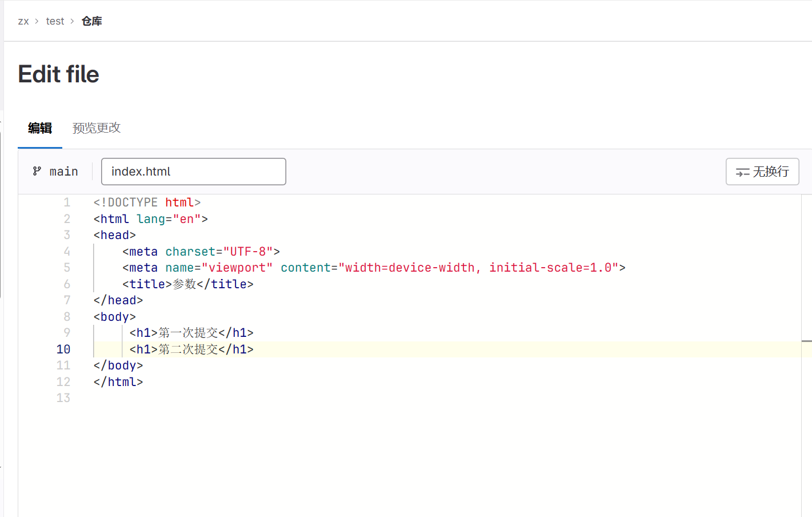Click the meta charset="UTF-8" line

click(x=201, y=252)
